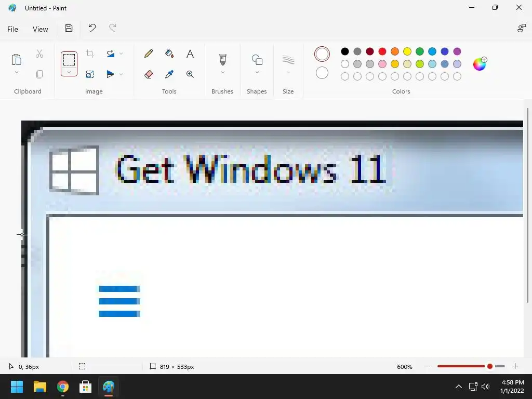This screenshot has width=532, height=399.
Task: Pick the bright red color swatch
Action: coord(382,51)
